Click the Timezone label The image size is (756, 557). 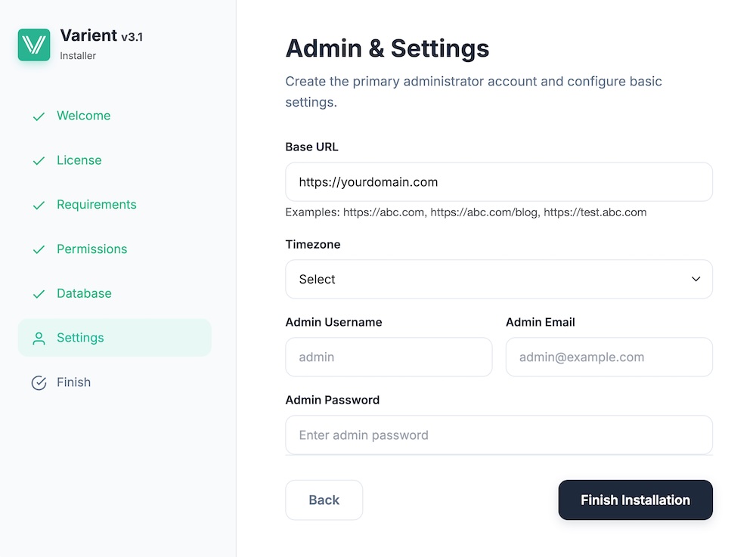313,244
